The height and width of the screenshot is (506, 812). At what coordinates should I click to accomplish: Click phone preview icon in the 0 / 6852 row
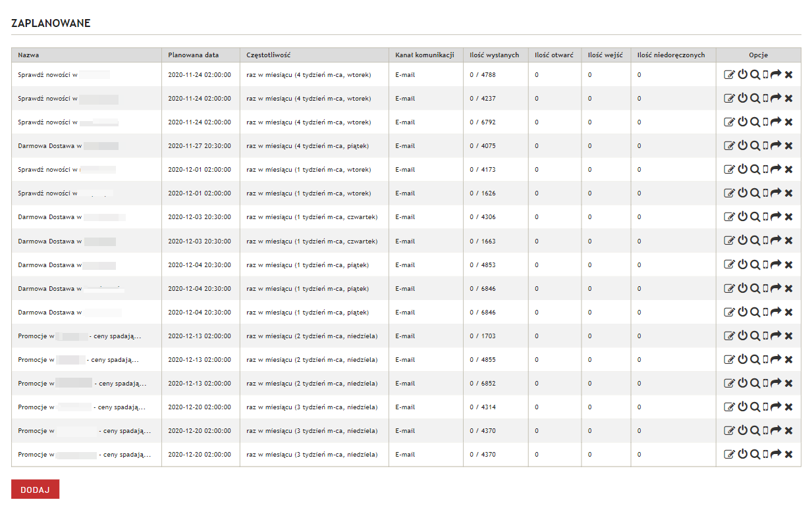coord(765,383)
